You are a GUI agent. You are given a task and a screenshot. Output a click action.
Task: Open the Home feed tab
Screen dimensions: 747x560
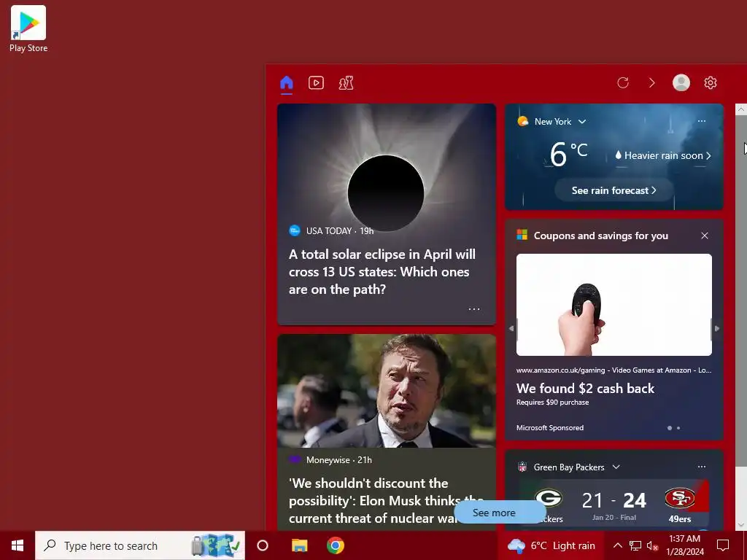pos(286,83)
